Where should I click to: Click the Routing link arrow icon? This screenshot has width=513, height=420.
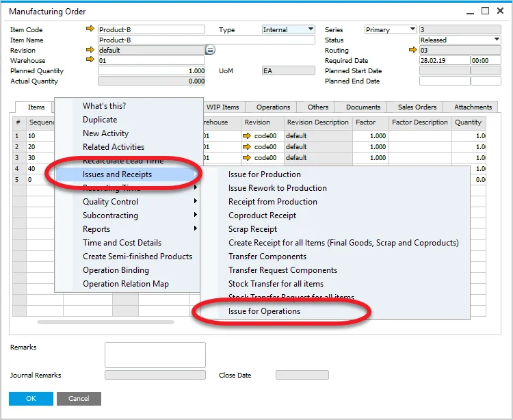tap(412, 50)
